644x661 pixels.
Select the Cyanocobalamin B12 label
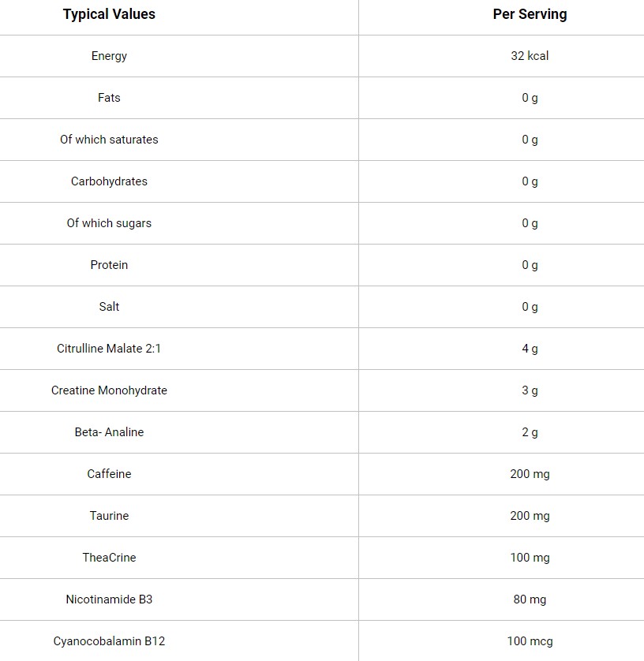click(x=109, y=641)
